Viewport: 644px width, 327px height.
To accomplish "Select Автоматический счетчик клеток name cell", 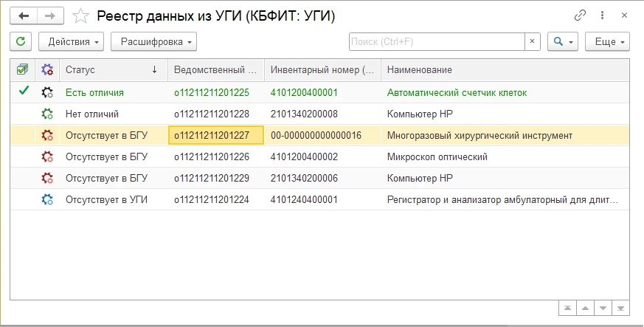I will pos(505,92).
